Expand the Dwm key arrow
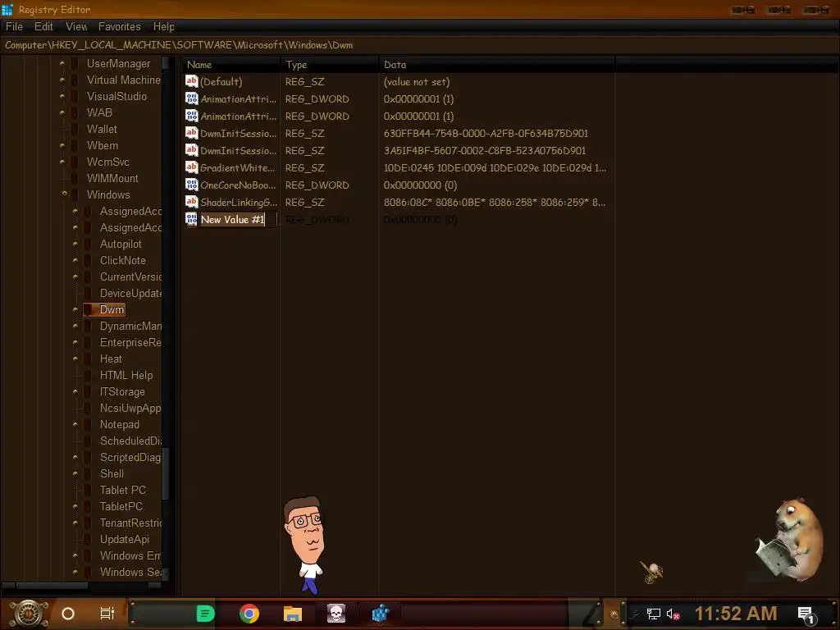Viewport: 840px width, 630px height. 75,309
